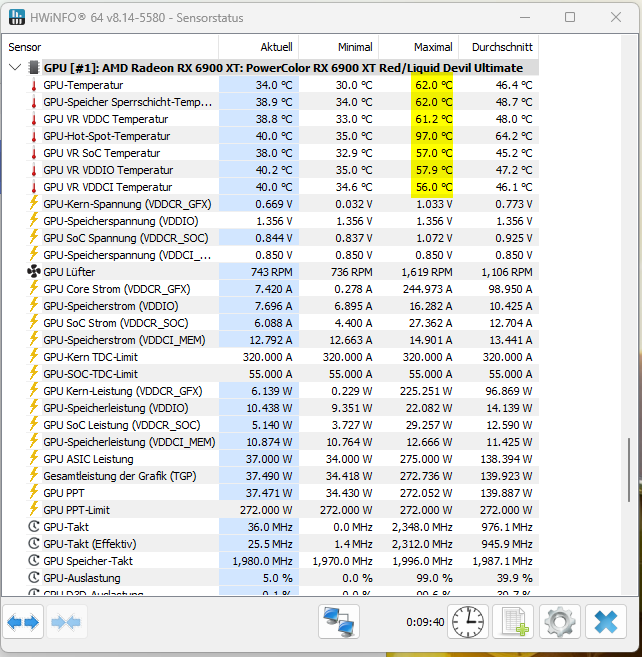The image size is (642, 657).
Task: Click the 0:09:40 elapsed time display
Action: (425, 622)
